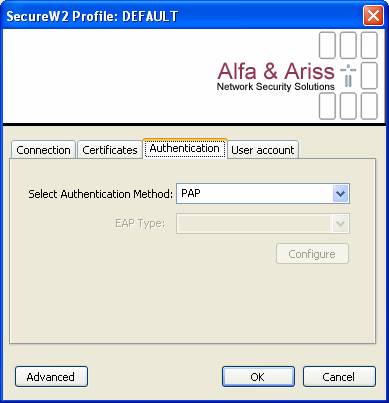Click the top-right square of the logo grid

[x=369, y=45]
